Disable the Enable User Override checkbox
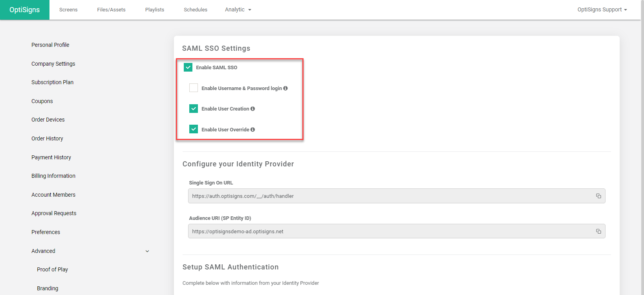Viewport: 644px width, 295px height. click(194, 129)
